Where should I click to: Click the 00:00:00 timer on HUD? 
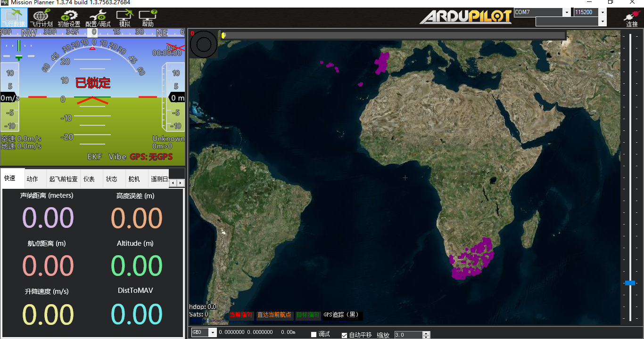coord(167,53)
